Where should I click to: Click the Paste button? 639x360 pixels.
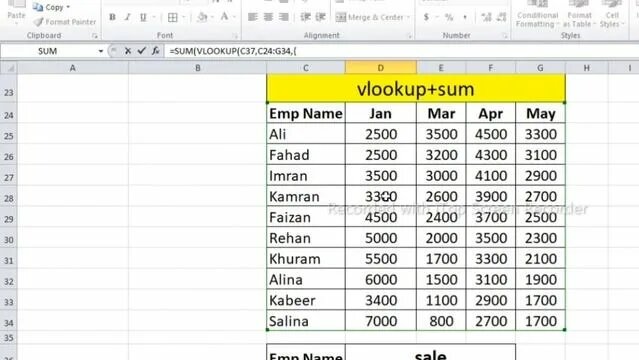[x=16, y=12]
